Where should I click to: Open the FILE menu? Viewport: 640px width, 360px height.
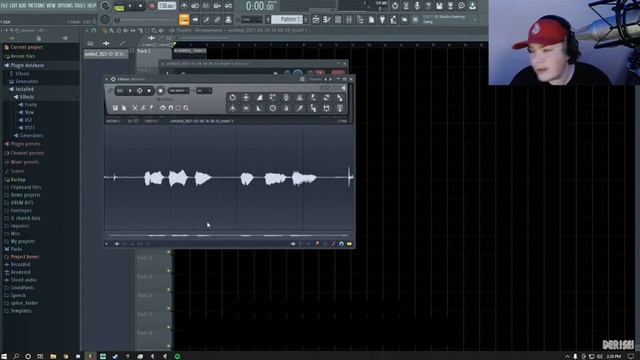point(4,6)
